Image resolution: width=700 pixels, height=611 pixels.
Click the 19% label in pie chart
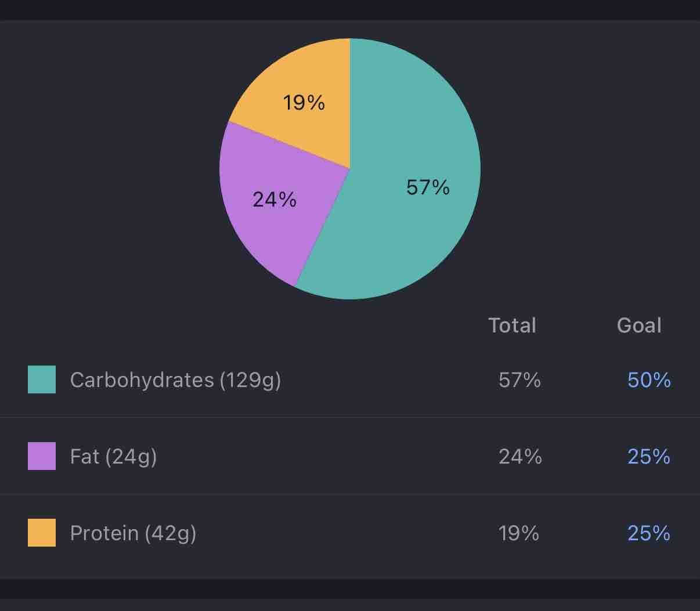tap(304, 103)
